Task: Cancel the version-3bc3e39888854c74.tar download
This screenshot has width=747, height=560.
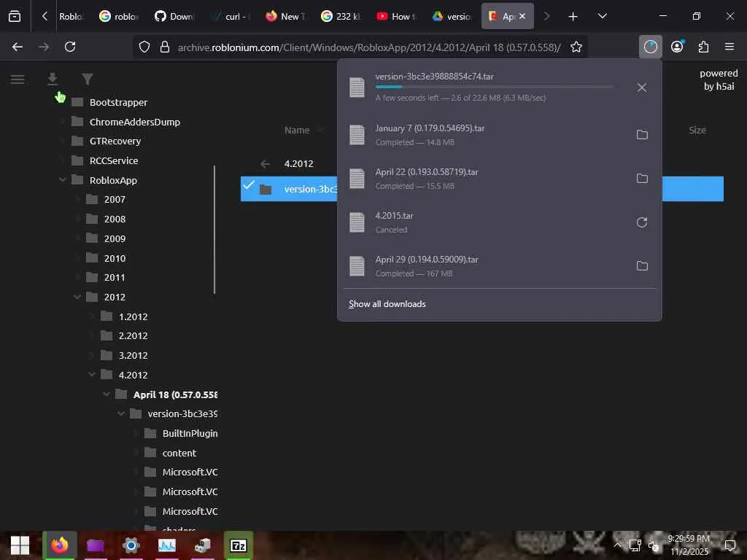Action: click(x=642, y=87)
